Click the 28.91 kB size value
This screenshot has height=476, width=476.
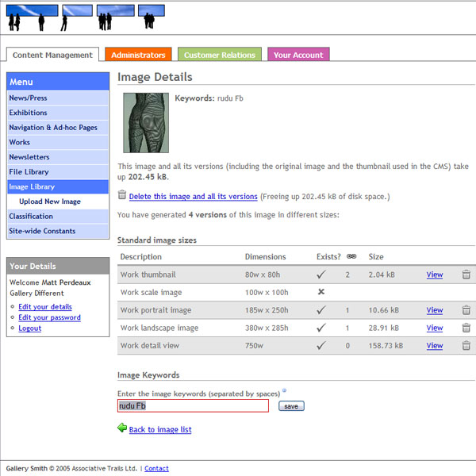coord(383,328)
